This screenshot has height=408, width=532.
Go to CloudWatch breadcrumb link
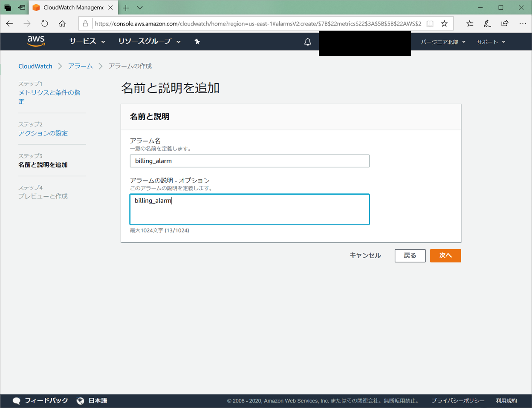[x=35, y=66]
